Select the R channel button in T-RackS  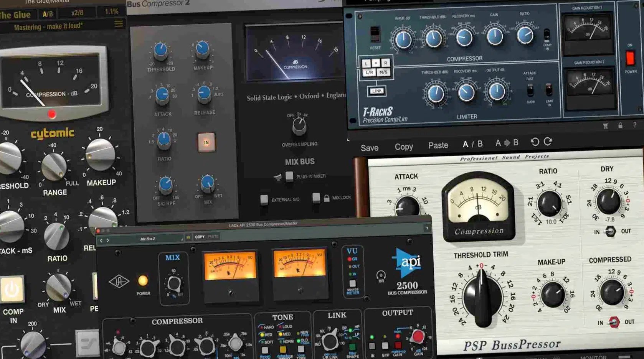click(x=385, y=63)
